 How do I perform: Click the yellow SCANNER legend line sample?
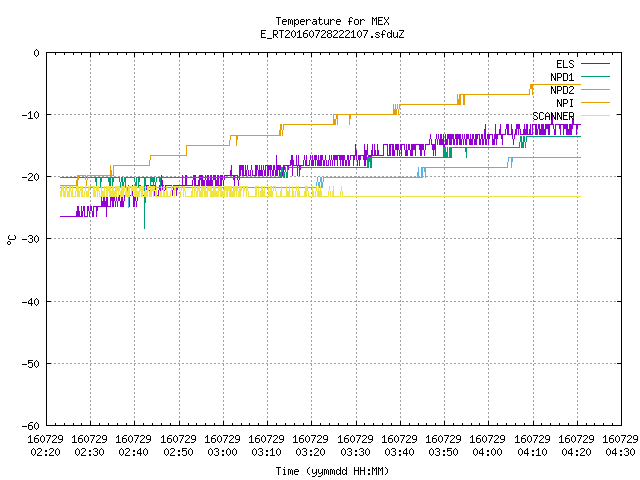coord(595,116)
